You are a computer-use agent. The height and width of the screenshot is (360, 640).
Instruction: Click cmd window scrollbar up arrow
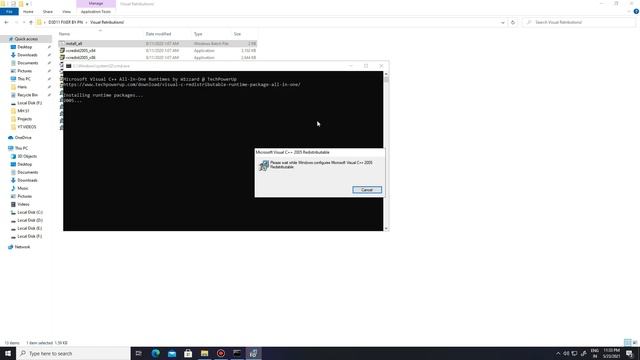[x=386, y=74]
